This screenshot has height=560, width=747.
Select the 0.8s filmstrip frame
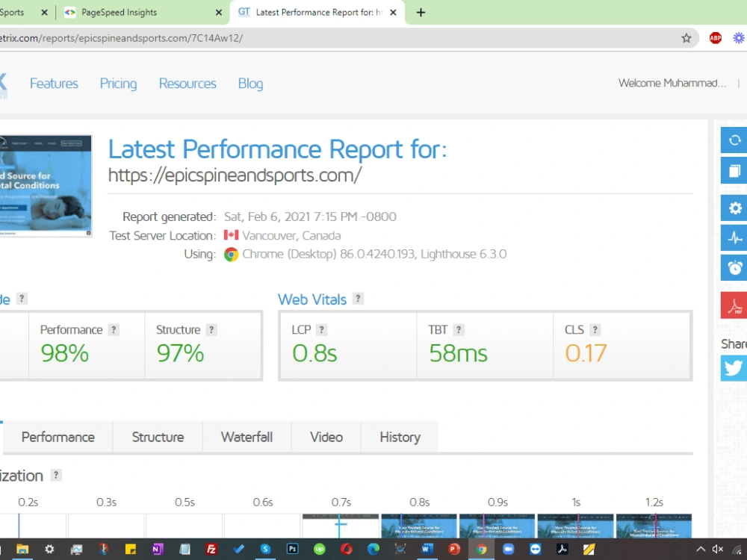[419, 526]
